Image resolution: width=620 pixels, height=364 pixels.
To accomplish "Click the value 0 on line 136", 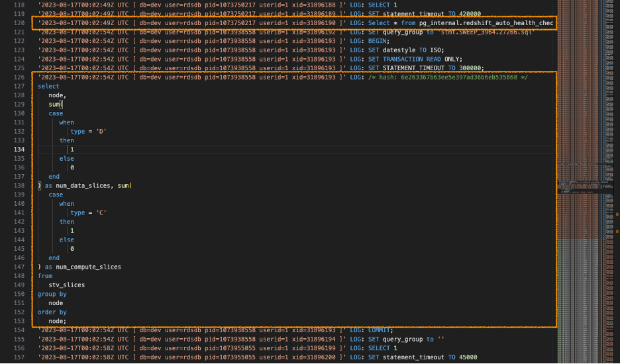I will coord(72,167).
